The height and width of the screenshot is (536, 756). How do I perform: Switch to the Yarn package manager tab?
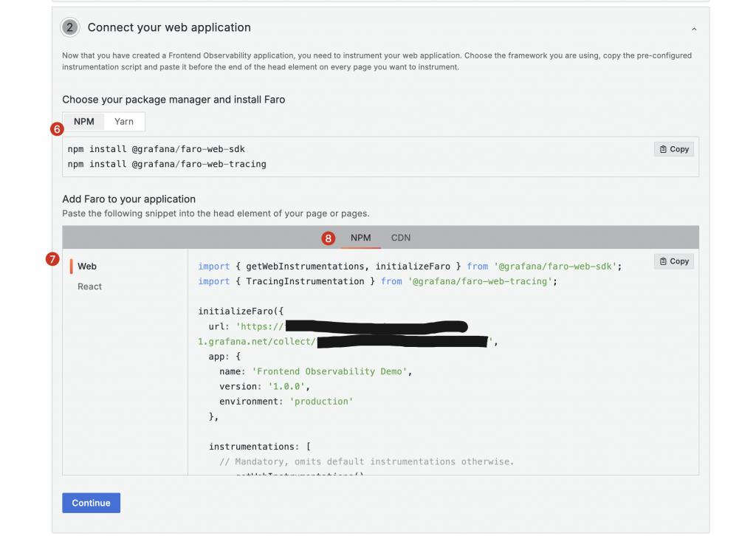(x=124, y=122)
